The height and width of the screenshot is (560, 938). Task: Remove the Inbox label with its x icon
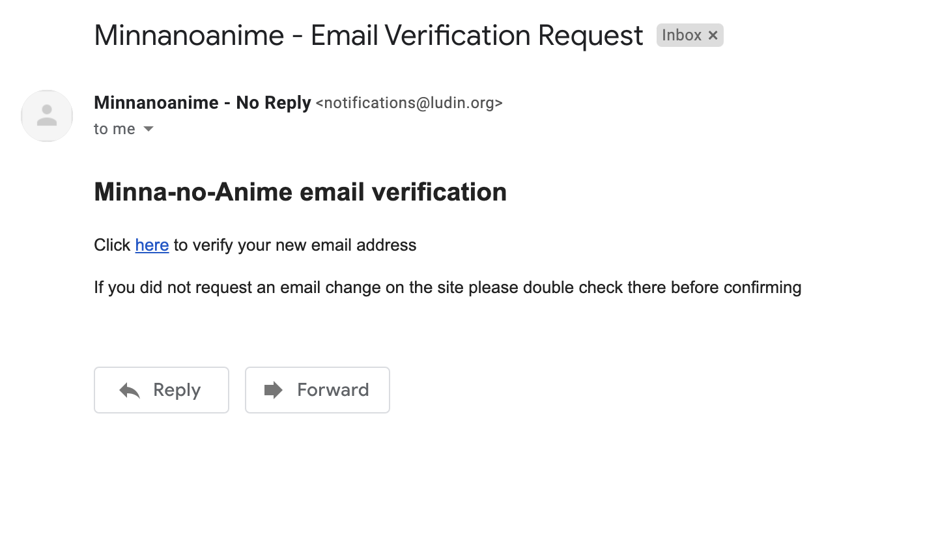click(713, 35)
